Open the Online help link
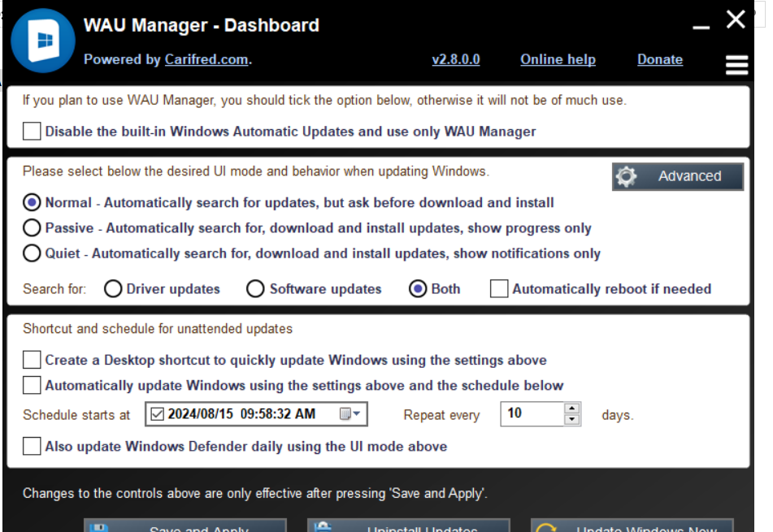The height and width of the screenshot is (532, 773). [x=558, y=59]
